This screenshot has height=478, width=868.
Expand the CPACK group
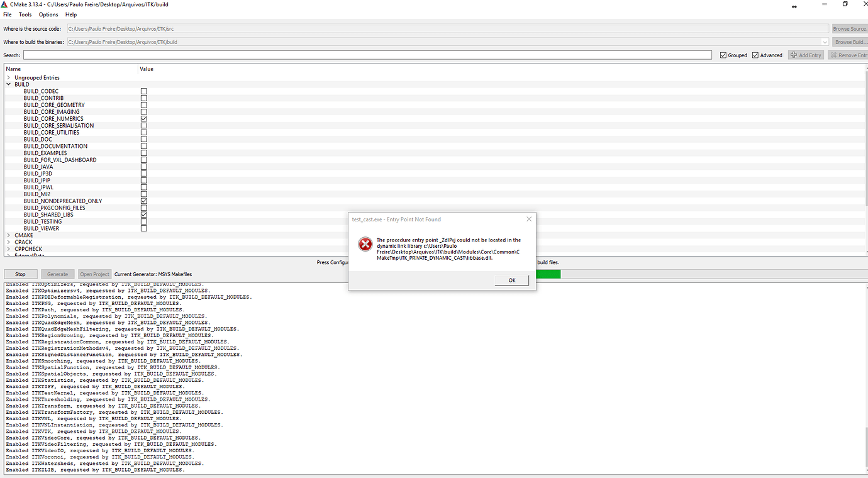click(x=9, y=242)
